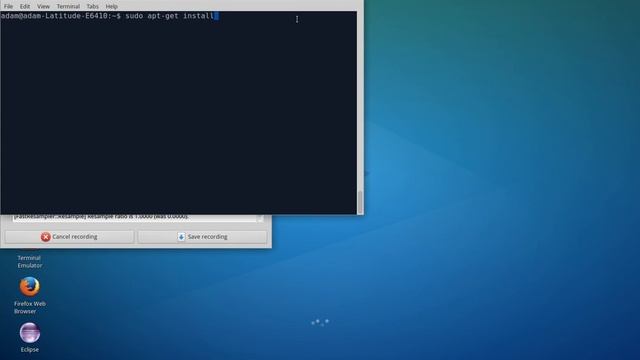Open the View menu in the terminal
The width and height of the screenshot is (640, 360).
click(43, 7)
